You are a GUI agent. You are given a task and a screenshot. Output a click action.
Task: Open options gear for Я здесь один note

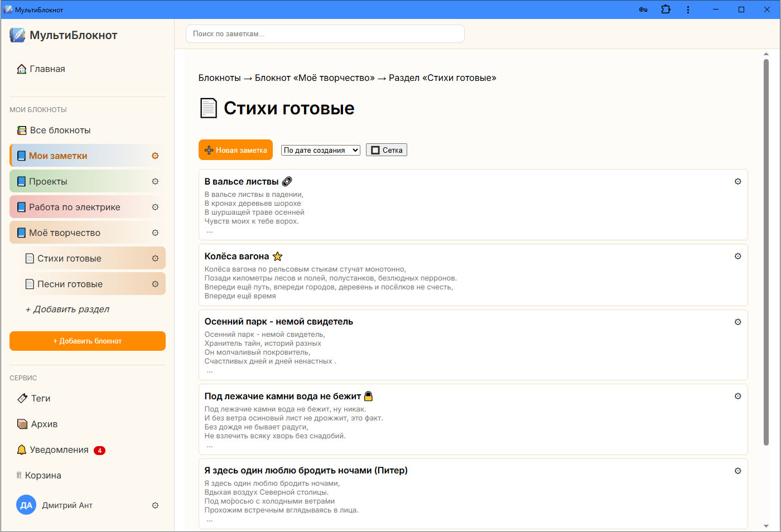pyautogui.click(x=737, y=471)
